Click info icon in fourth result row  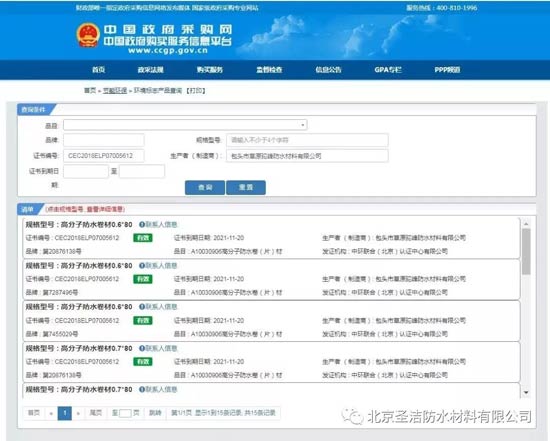142,348
